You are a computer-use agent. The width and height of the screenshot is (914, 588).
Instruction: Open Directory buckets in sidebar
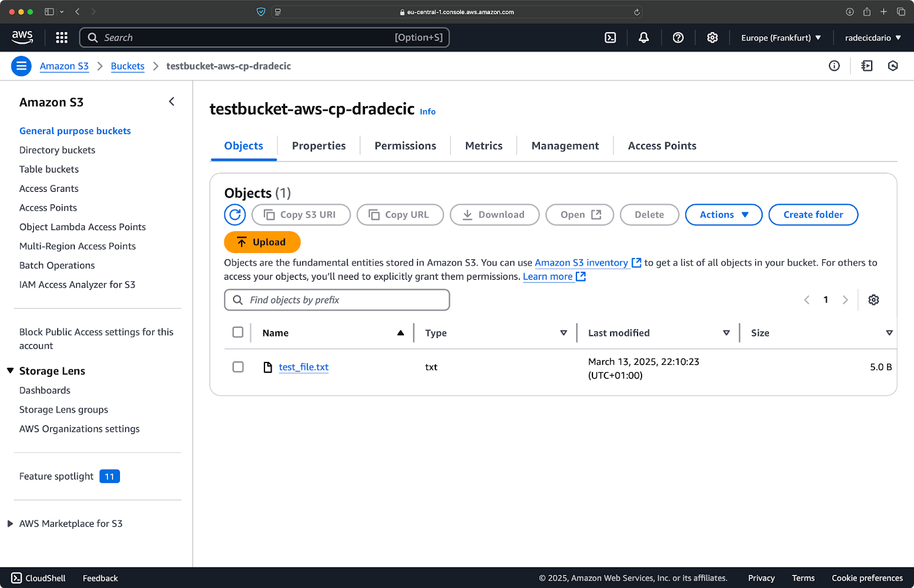click(57, 150)
